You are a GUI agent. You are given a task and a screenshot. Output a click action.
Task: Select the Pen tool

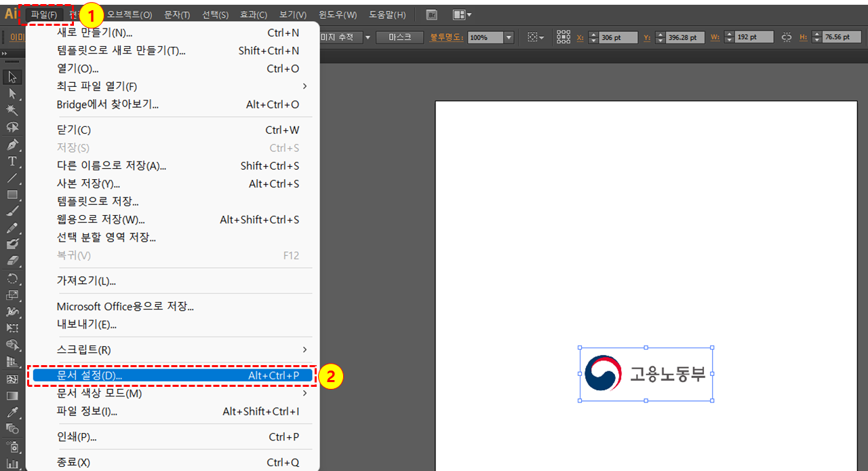coord(12,145)
